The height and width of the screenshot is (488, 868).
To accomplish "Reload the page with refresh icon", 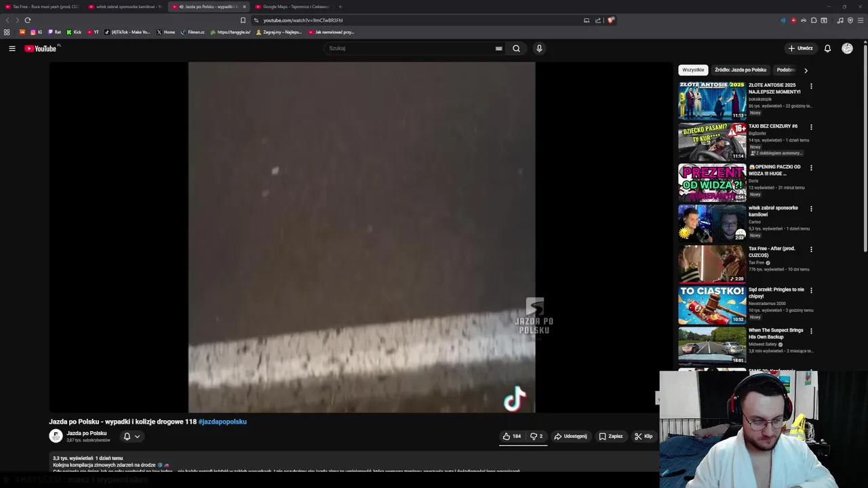I will [28, 20].
